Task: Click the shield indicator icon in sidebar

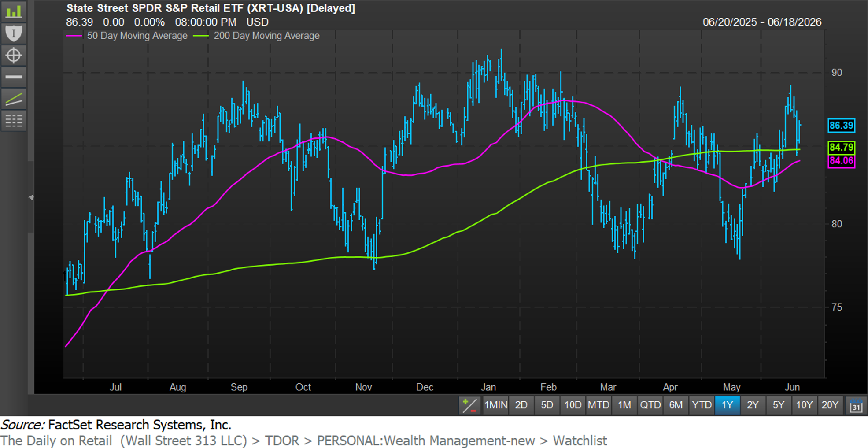Action: pos(14,33)
